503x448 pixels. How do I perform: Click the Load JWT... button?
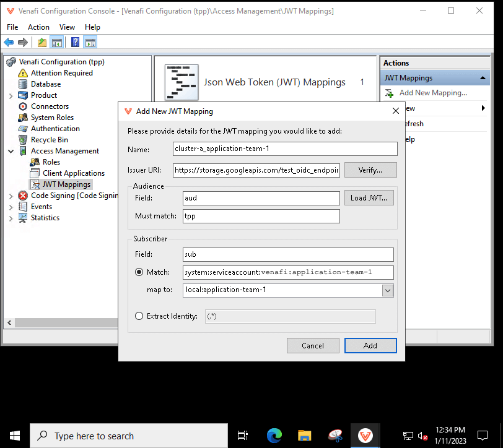tap(369, 198)
